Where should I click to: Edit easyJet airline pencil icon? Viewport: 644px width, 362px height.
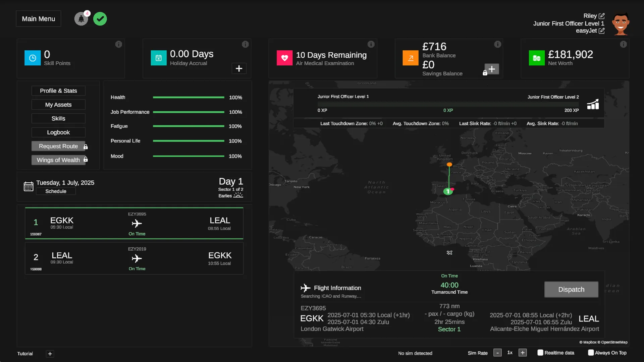point(602,31)
